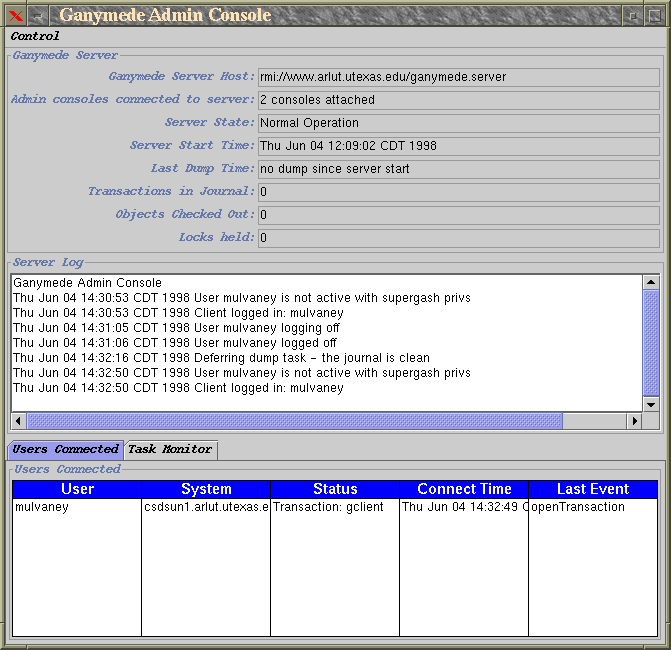The image size is (671, 650).
Task: Select the Users Connected tab
Action: (x=66, y=450)
